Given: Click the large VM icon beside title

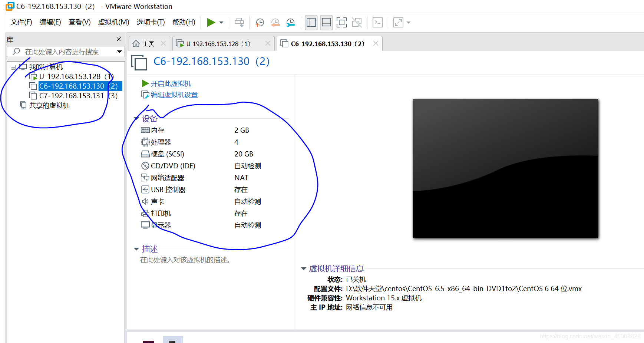Looking at the screenshot, I should click(139, 62).
